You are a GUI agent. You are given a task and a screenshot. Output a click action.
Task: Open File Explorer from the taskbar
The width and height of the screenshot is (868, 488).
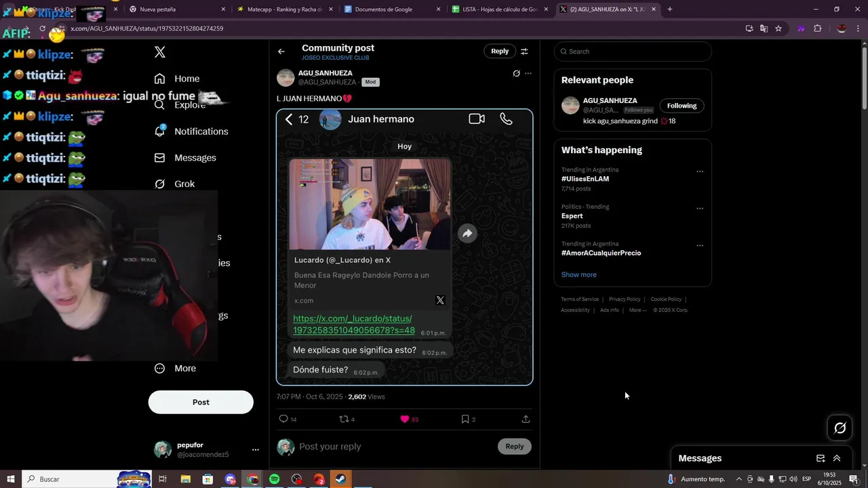point(185,479)
